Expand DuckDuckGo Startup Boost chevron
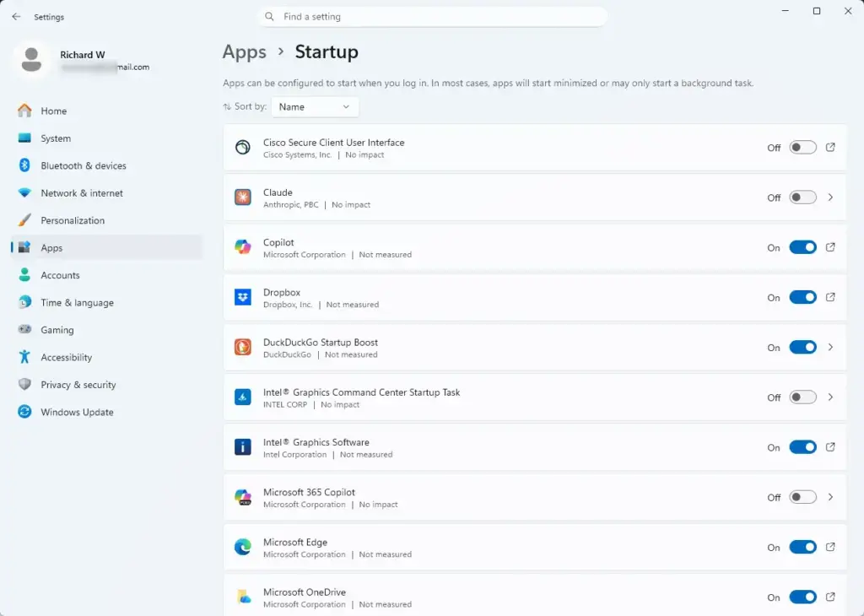The width and height of the screenshot is (864, 616). click(x=830, y=347)
